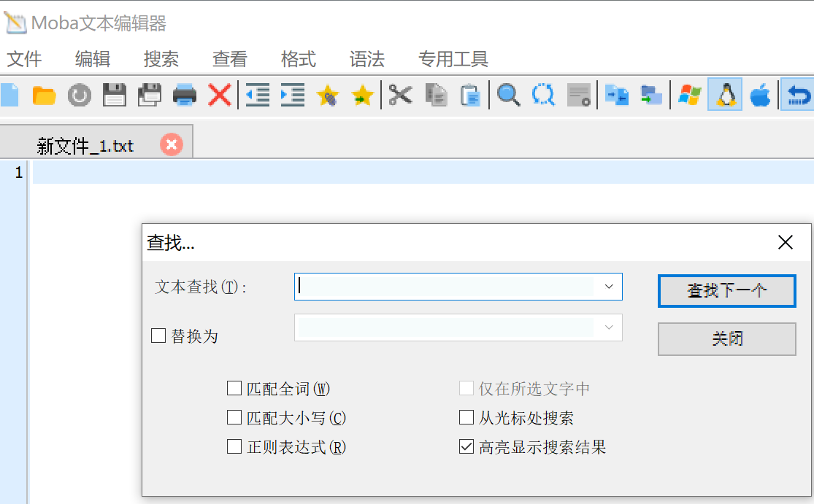Reload the current file
Image resolution: width=814 pixels, height=504 pixels.
click(80, 96)
